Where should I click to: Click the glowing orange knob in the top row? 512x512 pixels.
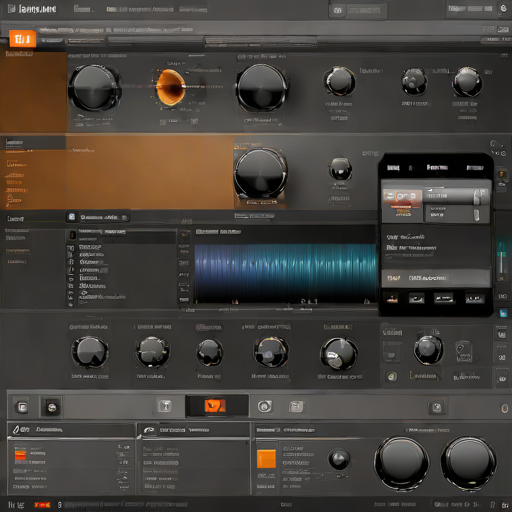pos(170,87)
